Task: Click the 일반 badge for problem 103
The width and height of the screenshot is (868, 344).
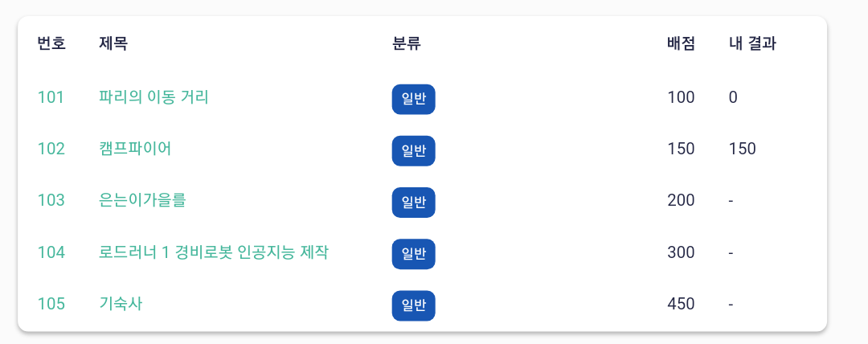Action: click(414, 203)
